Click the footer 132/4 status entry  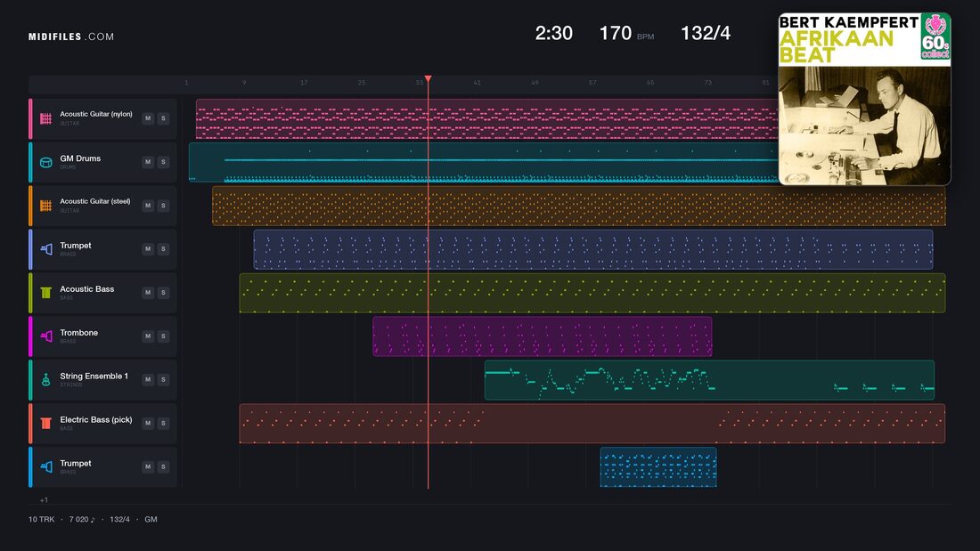(120, 519)
